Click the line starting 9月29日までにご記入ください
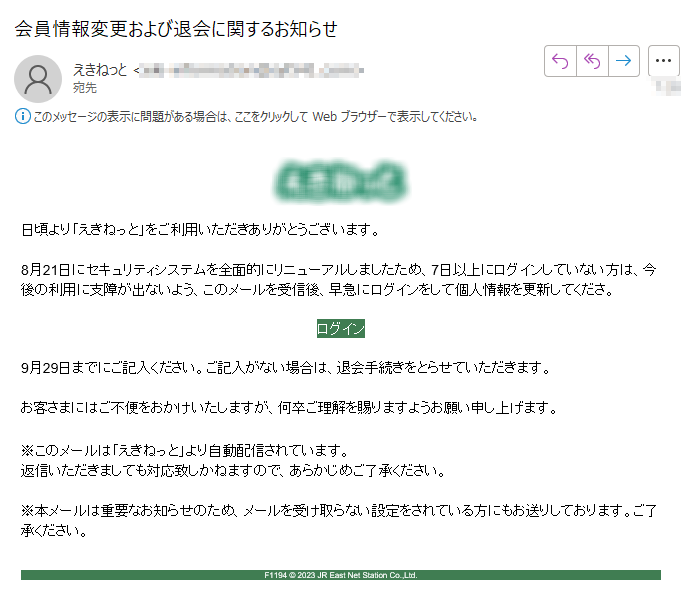 (286, 368)
